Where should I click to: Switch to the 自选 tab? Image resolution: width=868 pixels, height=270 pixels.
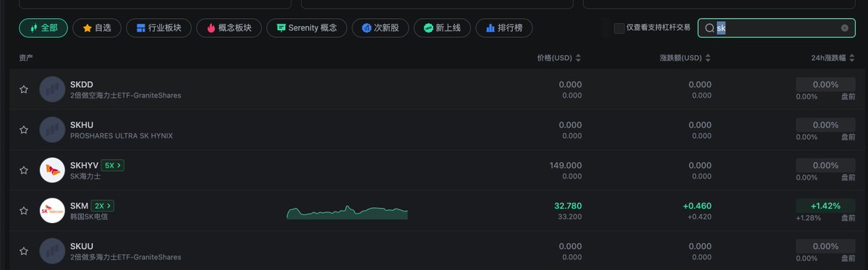[x=96, y=28]
